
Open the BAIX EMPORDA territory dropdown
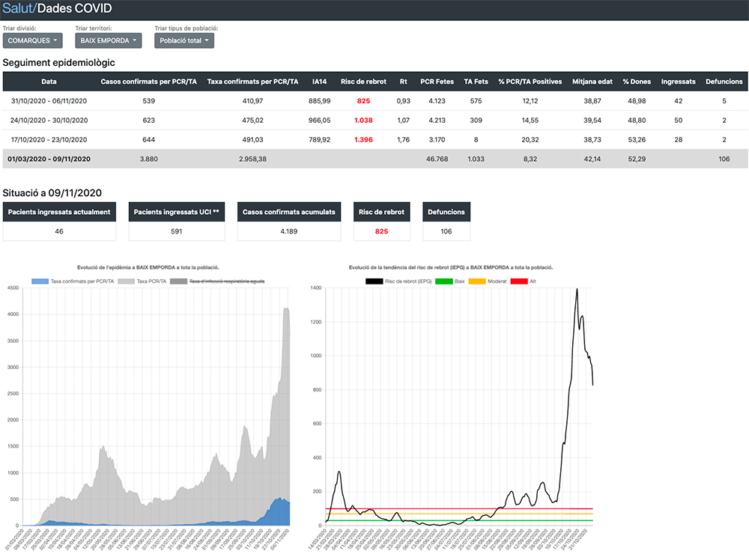tap(109, 40)
